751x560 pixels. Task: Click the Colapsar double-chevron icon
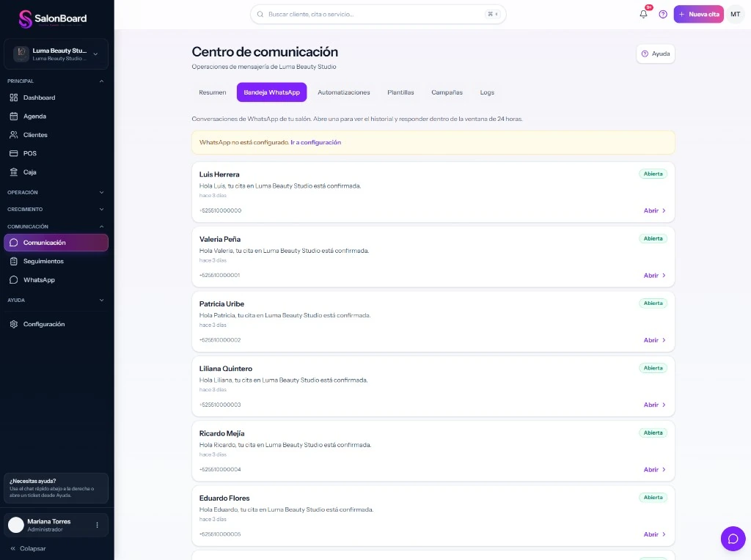point(13,548)
